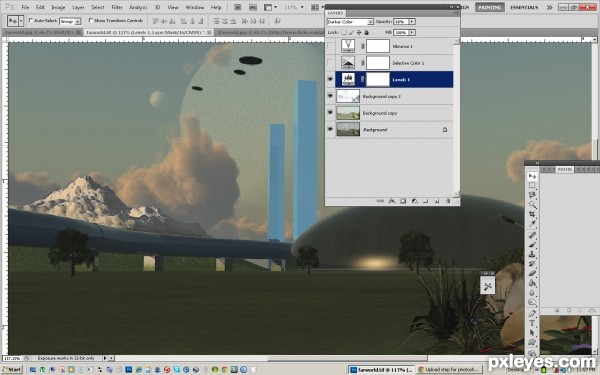Toggle Lock transparent pixels checkbox

[344, 33]
